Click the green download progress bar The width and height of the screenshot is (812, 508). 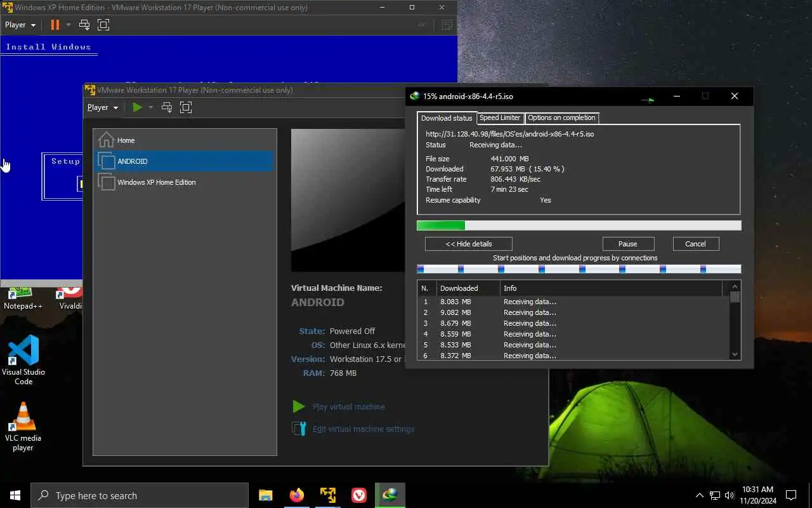[x=579, y=225]
